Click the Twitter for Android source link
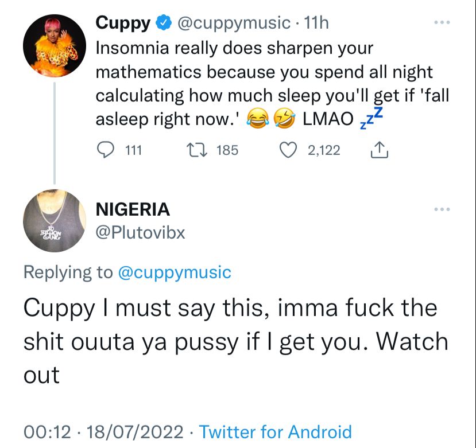 click(x=276, y=431)
